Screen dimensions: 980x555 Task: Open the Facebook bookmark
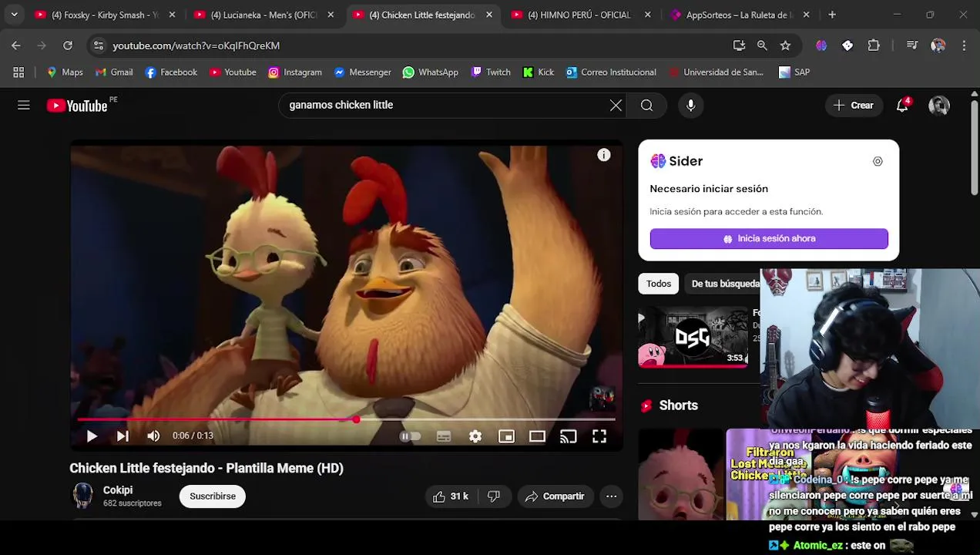171,72
